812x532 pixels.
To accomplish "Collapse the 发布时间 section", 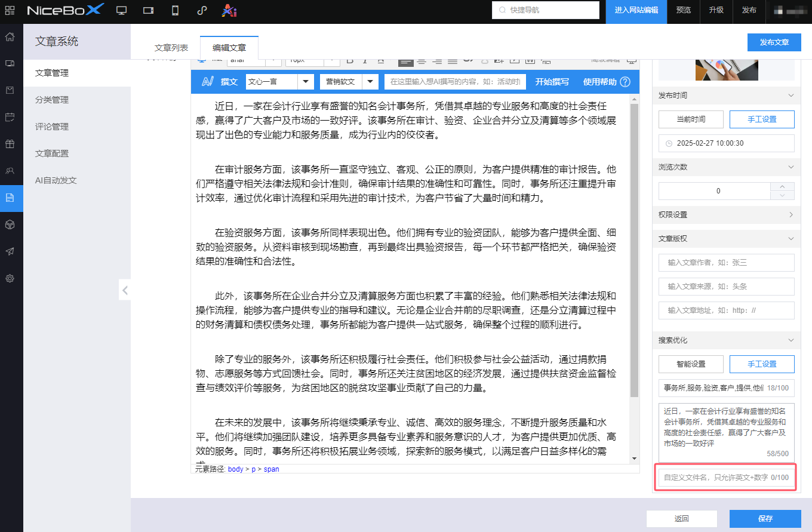I will [x=791, y=96].
